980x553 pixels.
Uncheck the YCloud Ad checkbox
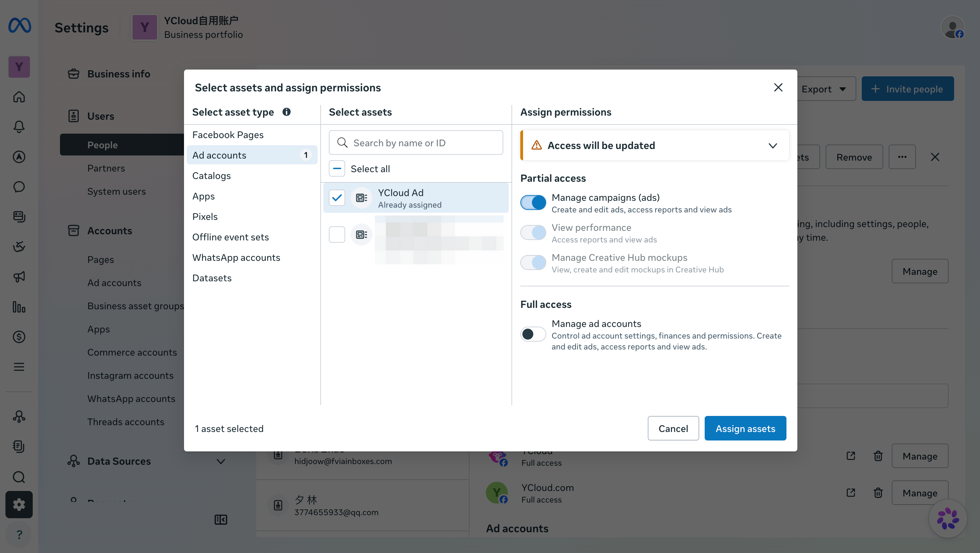tap(337, 198)
